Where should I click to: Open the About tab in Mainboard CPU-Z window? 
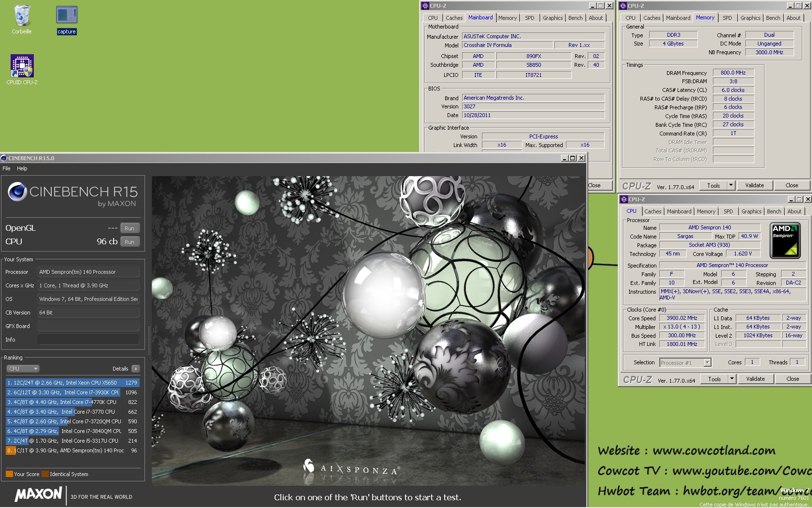pos(595,18)
